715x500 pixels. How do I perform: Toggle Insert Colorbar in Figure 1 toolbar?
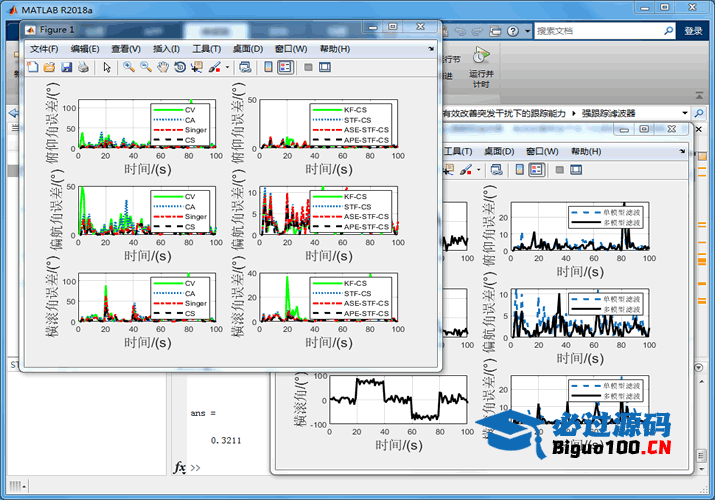[x=269, y=67]
